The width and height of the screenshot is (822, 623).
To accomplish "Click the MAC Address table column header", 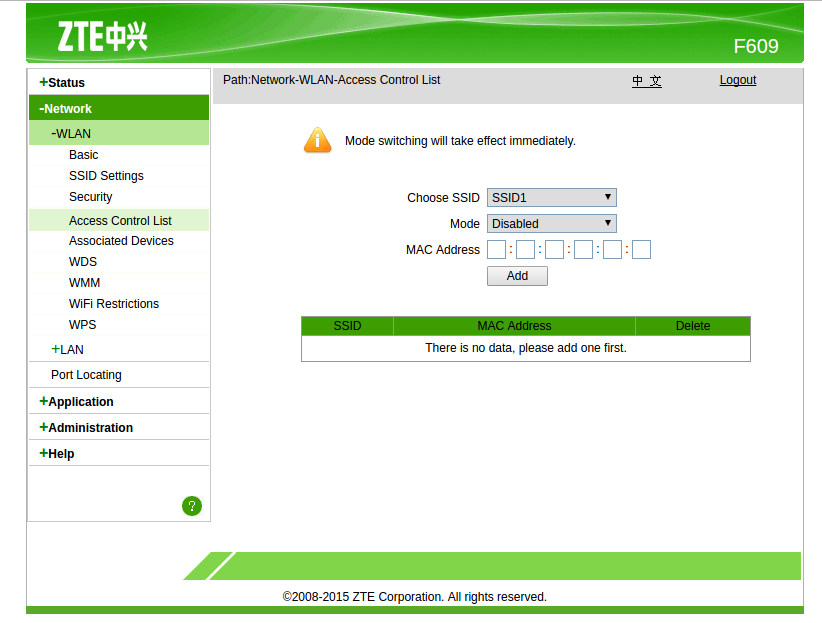I will pos(514,326).
